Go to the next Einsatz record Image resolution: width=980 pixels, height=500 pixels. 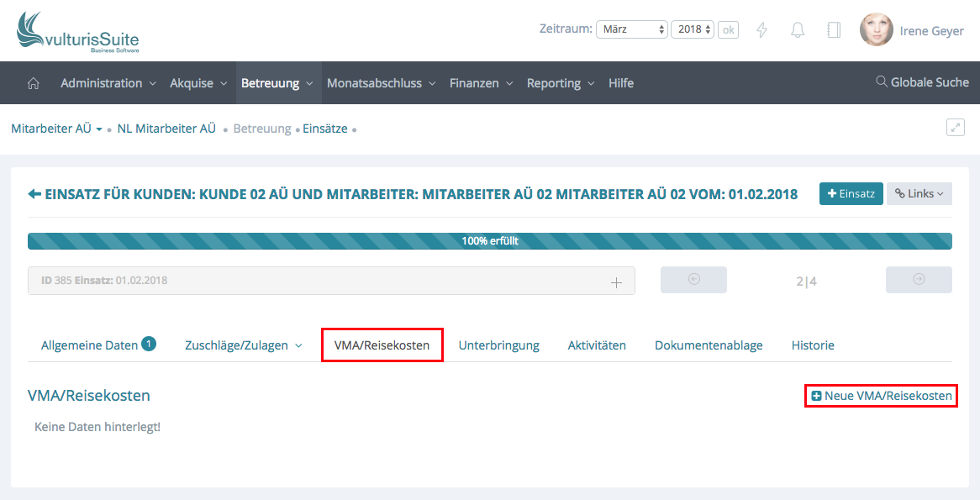[x=919, y=280]
